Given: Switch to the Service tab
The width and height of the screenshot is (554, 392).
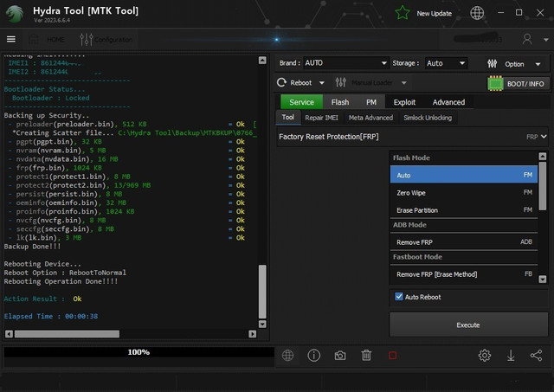Looking at the screenshot, I should 301,102.
